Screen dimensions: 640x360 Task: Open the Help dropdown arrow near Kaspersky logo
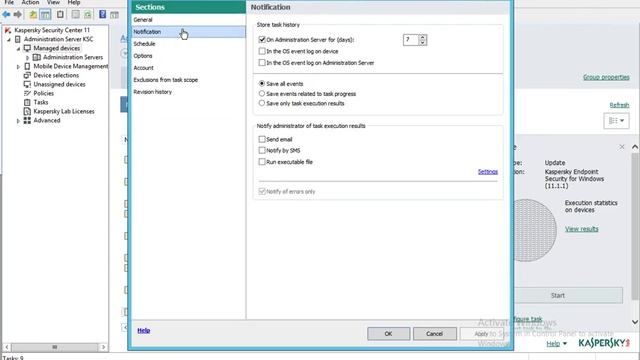(565, 344)
